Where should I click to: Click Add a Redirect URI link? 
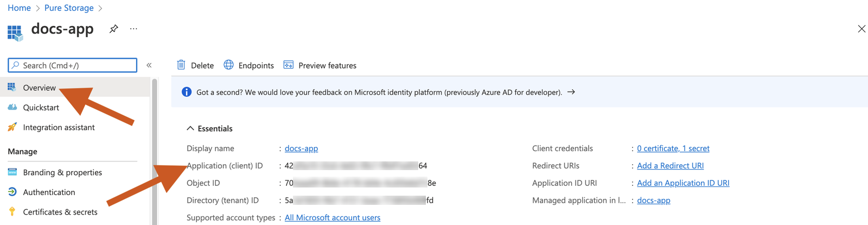point(670,166)
